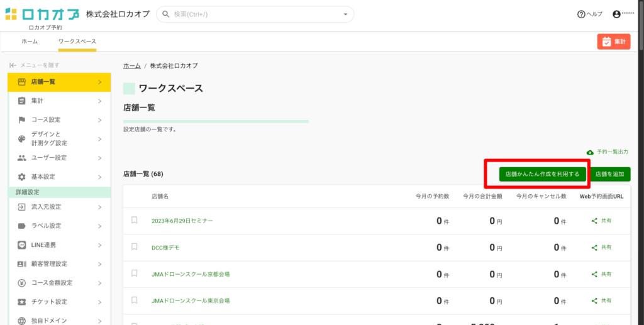This screenshot has width=644, height=325.
Task: Click the search magnifier icon
Action: (166, 14)
